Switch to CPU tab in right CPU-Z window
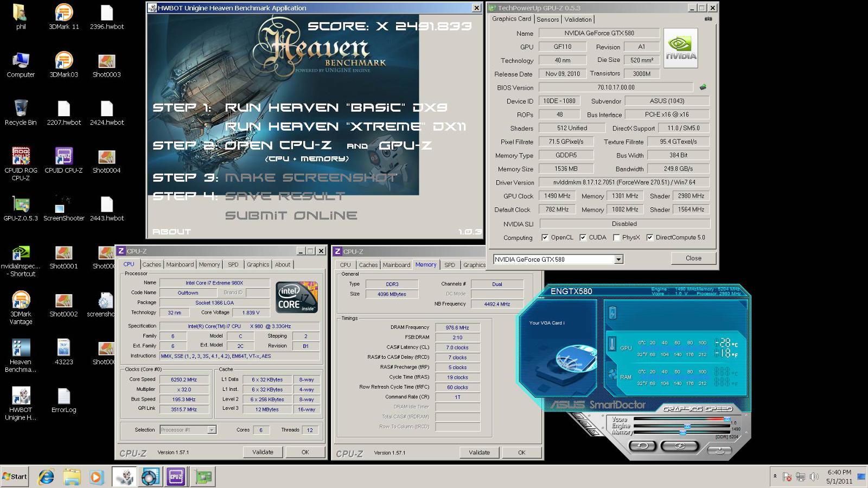The image size is (868, 488). point(345,265)
